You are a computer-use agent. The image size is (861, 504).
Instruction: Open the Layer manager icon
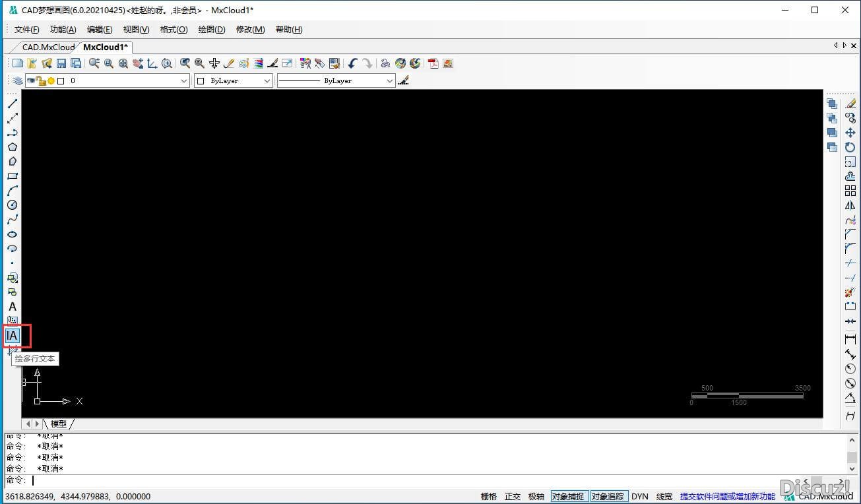pyautogui.click(x=18, y=80)
